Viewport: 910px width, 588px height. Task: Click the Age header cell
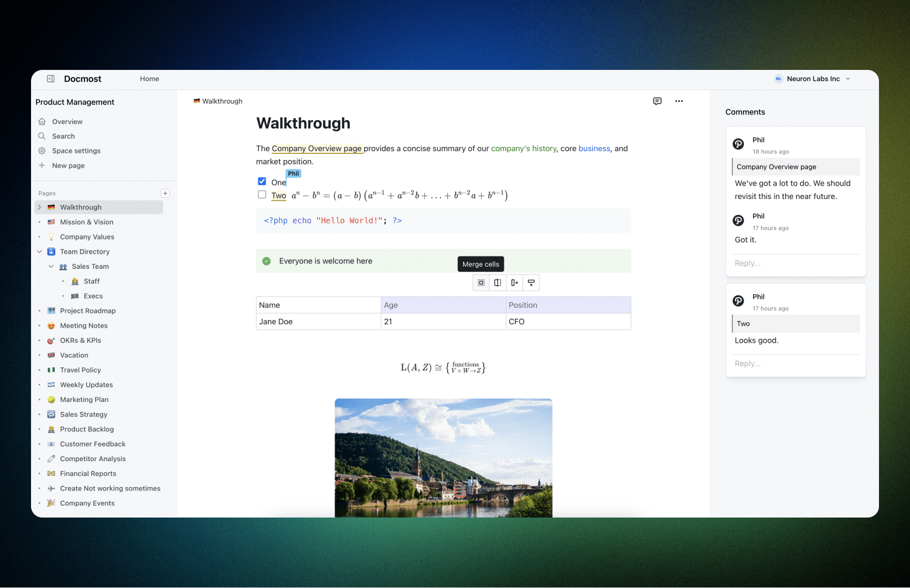point(443,305)
